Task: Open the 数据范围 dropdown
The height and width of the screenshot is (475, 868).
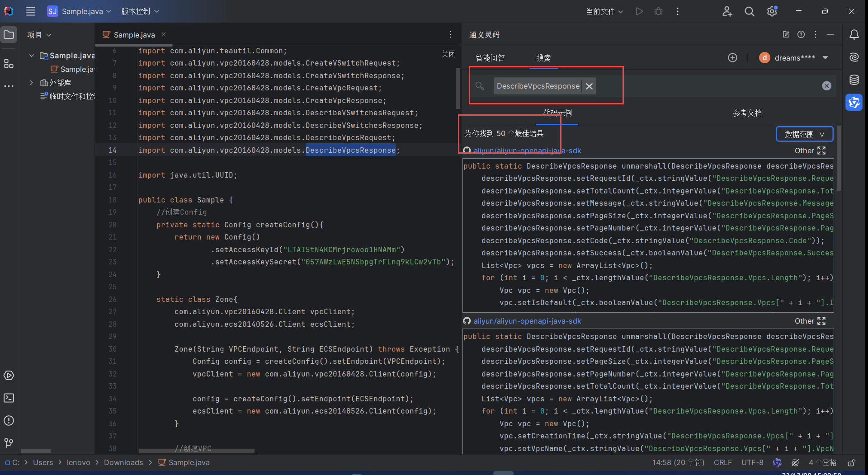Action: pyautogui.click(x=804, y=134)
